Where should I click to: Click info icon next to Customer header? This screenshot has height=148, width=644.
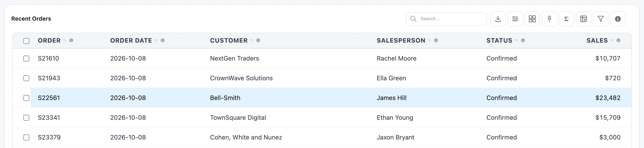click(x=258, y=40)
